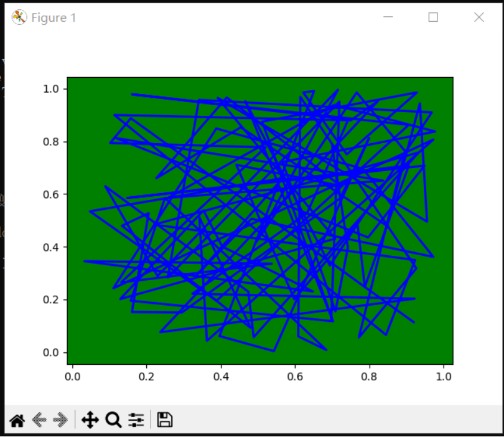Minimize the Figure 1 window
The image size is (504, 437).
(x=388, y=17)
